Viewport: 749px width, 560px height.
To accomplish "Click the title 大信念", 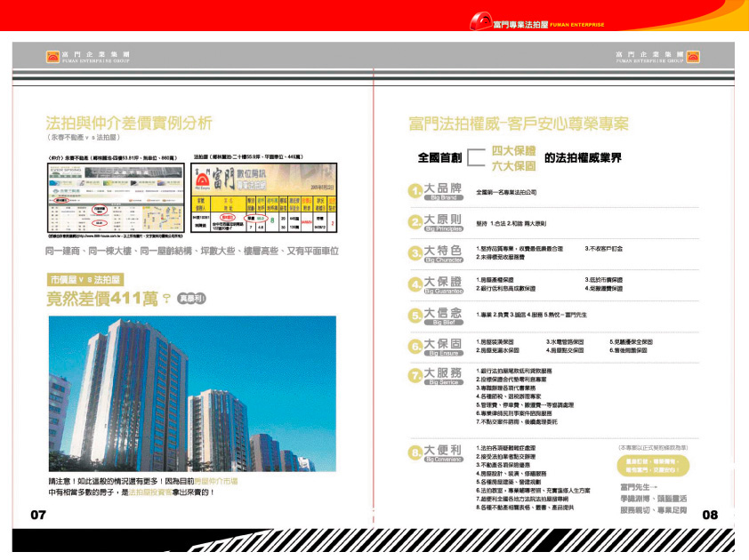I will (x=443, y=313).
